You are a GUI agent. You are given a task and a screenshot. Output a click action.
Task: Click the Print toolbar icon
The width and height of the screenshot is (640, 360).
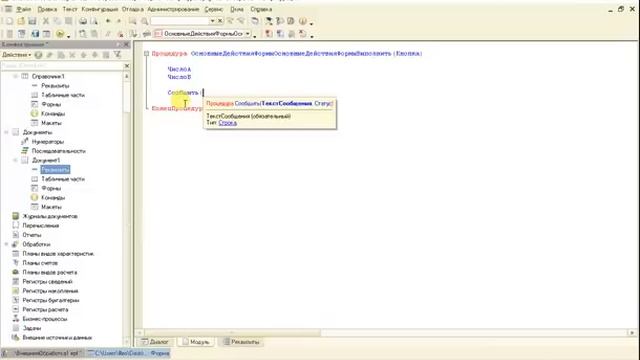(83, 21)
